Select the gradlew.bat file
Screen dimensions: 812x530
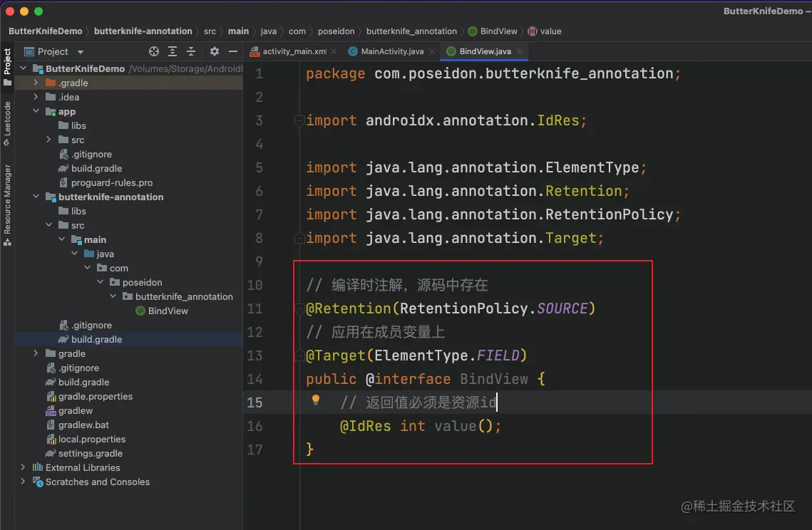point(77,425)
